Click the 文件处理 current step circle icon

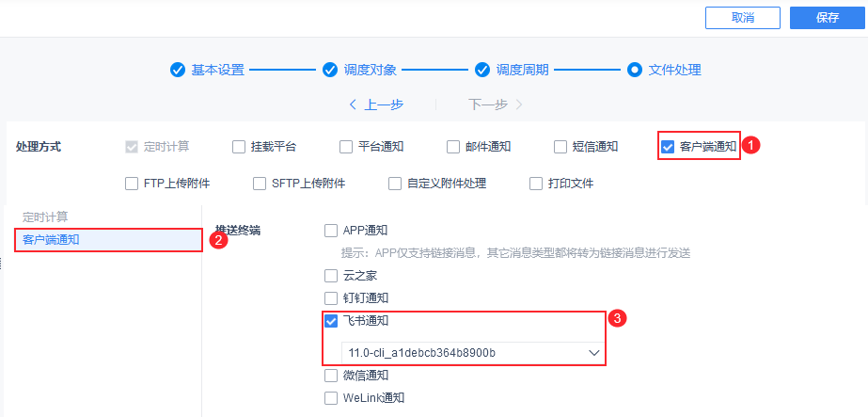tap(635, 71)
